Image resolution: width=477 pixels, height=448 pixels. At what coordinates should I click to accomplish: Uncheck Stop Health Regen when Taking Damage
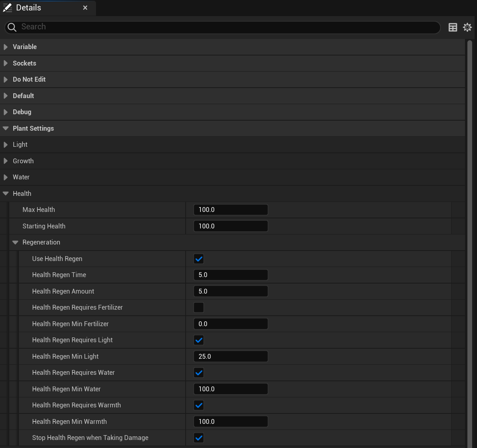pyautogui.click(x=199, y=438)
